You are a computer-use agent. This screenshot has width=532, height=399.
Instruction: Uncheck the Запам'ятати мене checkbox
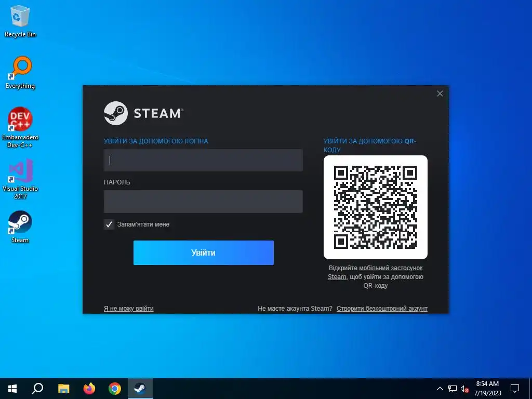pyautogui.click(x=109, y=224)
